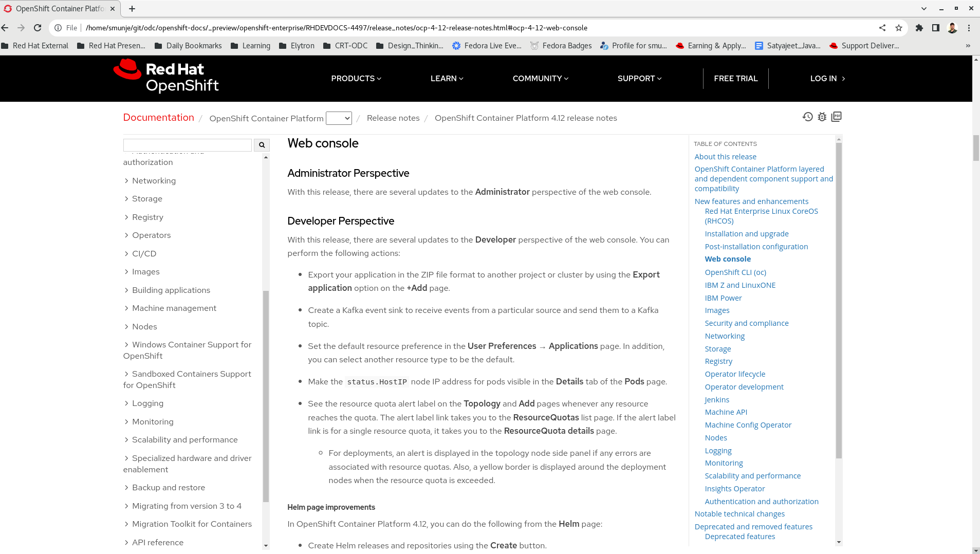Click the main page scrollbar thumb
This screenshot has height=554, width=980.
coord(976,148)
